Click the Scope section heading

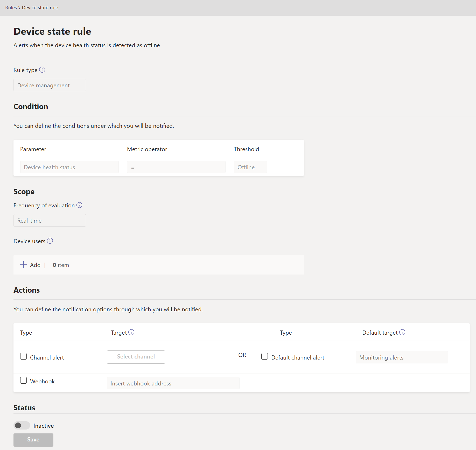(x=24, y=192)
